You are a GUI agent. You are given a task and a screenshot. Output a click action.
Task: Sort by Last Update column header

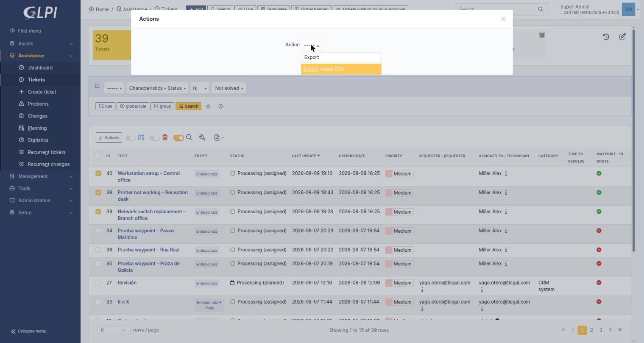click(306, 156)
